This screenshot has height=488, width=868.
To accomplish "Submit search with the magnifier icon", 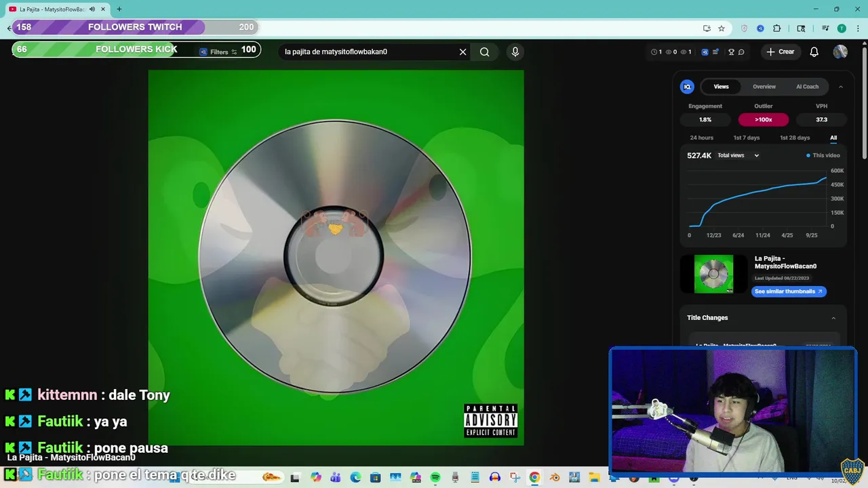I will pyautogui.click(x=485, y=52).
